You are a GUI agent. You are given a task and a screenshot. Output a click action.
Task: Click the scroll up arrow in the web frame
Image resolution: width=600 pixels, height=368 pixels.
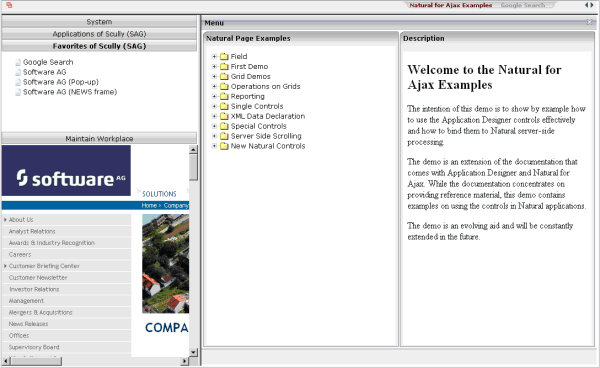click(x=193, y=150)
